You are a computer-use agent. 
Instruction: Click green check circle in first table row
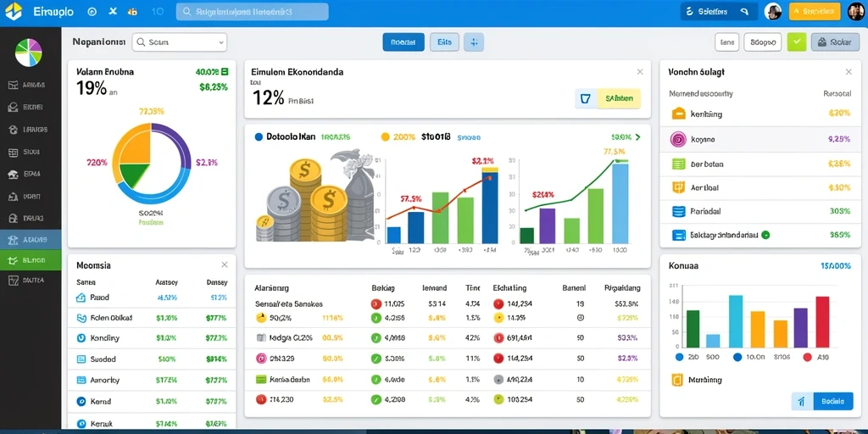pyautogui.click(x=376, y=318)
